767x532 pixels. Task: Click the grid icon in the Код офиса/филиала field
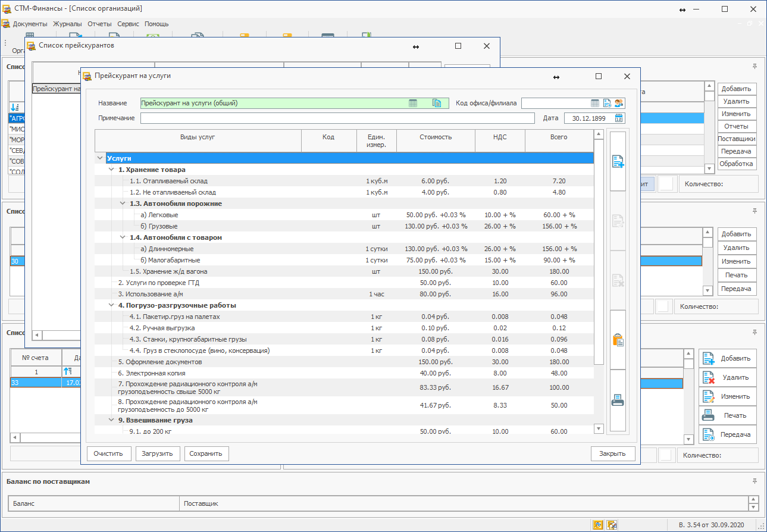click(x=595, y=103)
